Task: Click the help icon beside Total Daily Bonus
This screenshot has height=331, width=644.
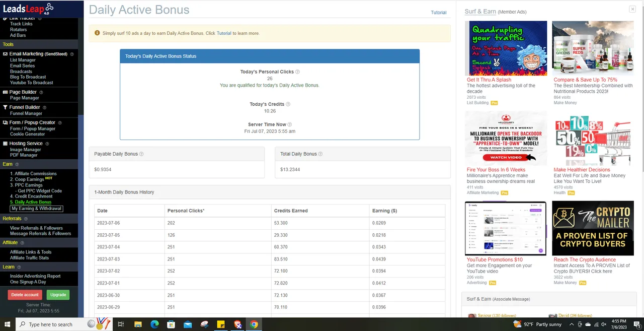Action: (320, 154)
